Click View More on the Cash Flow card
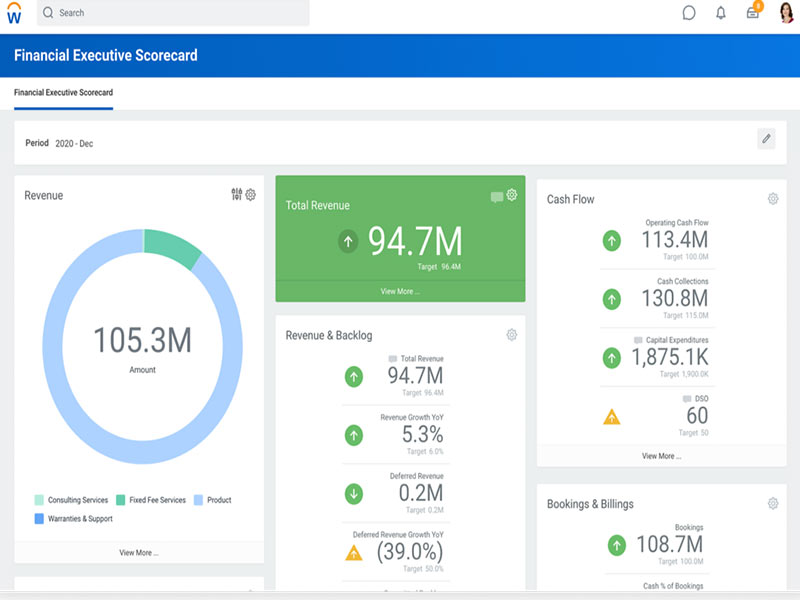 (x=660, y=456)
